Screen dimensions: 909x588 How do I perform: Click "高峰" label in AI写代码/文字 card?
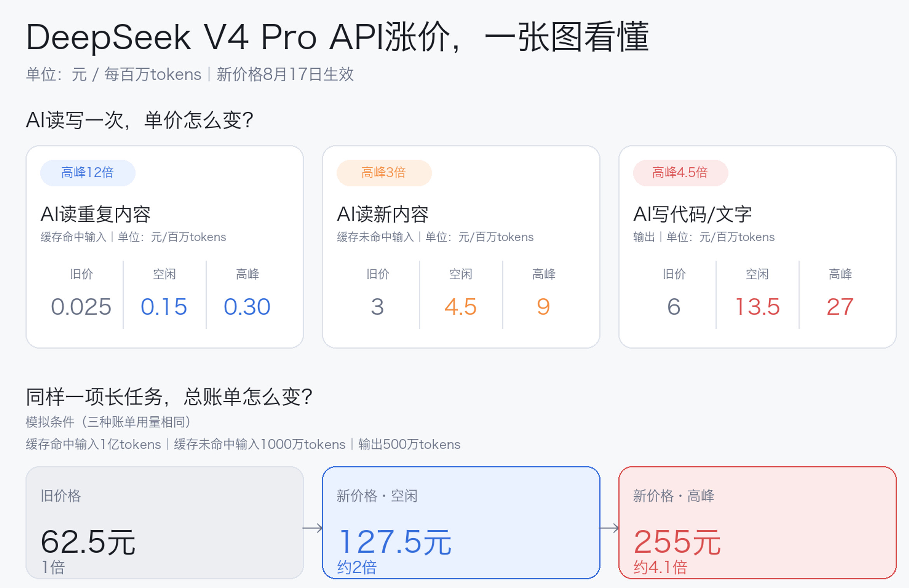(840, 274)
